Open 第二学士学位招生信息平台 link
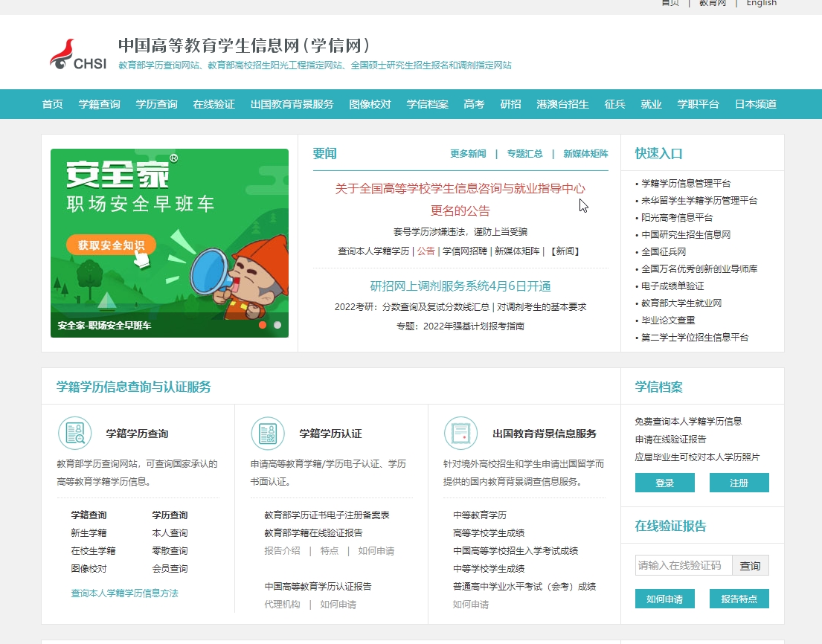 click(x=695, y=338)
